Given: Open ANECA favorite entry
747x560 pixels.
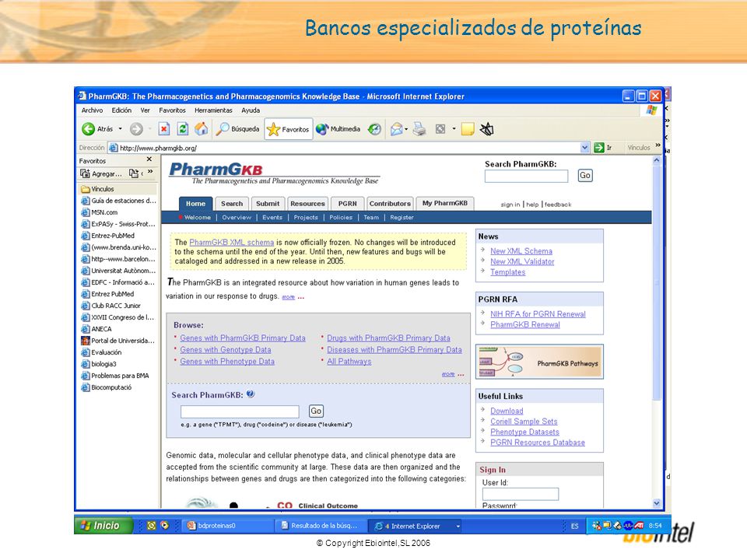Looking at the screenshot, I should (96, 329).
